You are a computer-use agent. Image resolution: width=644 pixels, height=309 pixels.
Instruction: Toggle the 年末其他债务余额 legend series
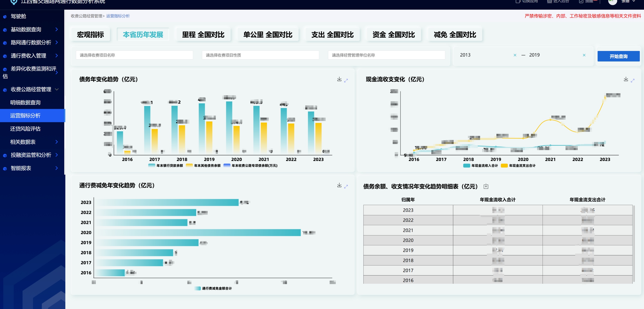pos(203,165)
